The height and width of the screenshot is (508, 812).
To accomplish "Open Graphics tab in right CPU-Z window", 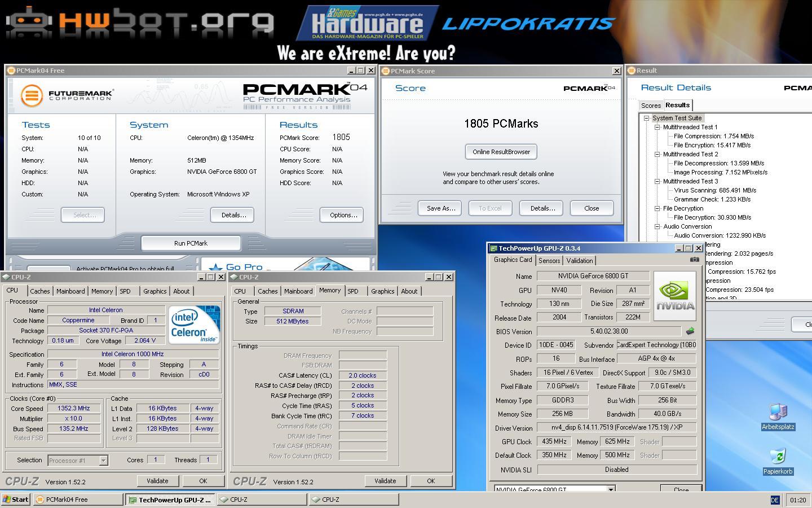I will tap(382, 291).
